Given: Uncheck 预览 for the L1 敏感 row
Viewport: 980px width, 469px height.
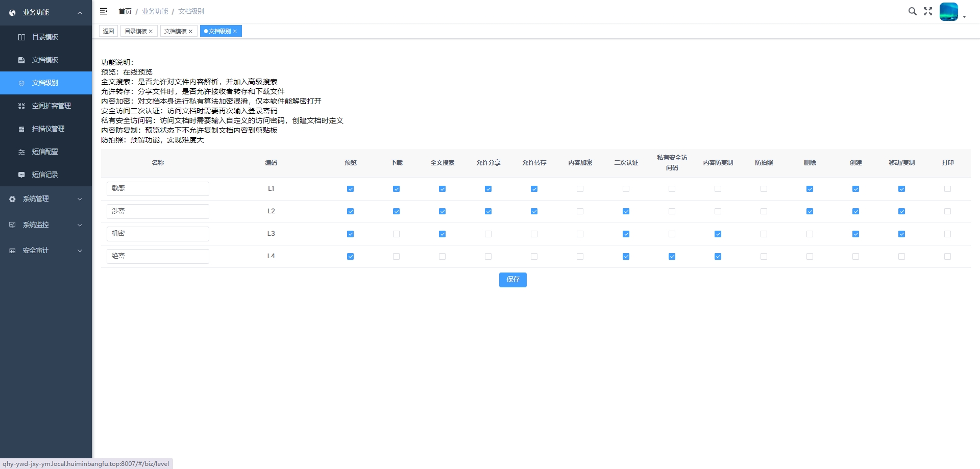Looking at the screenshot, I should pyautogui.click(x=350, y=189).
